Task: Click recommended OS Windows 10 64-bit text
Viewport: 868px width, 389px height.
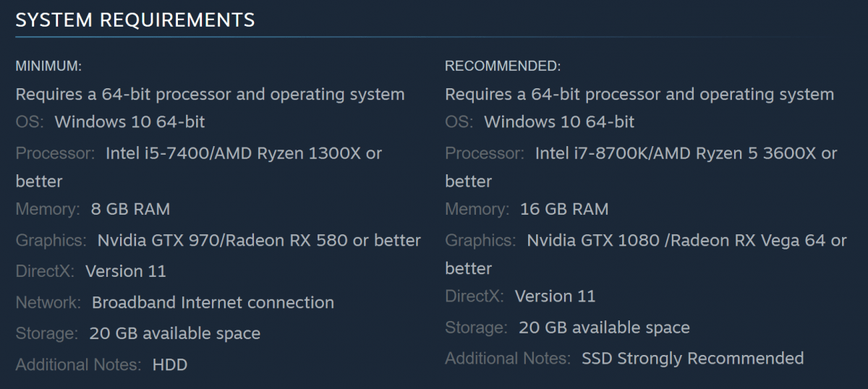Action: (559, 122)
